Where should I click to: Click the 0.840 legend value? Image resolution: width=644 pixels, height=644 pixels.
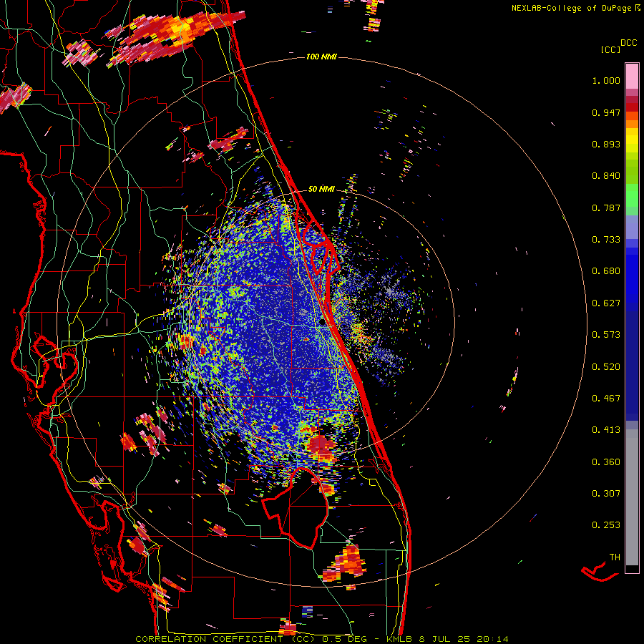606,176
